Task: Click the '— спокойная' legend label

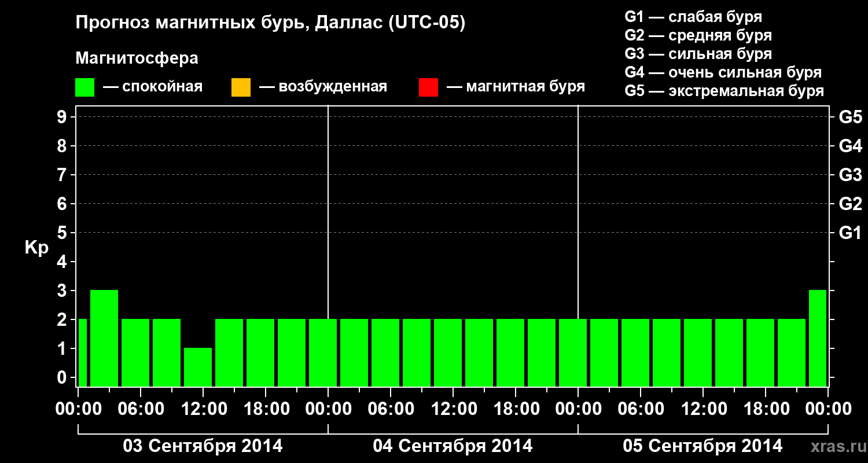Action: coord(153,87)
